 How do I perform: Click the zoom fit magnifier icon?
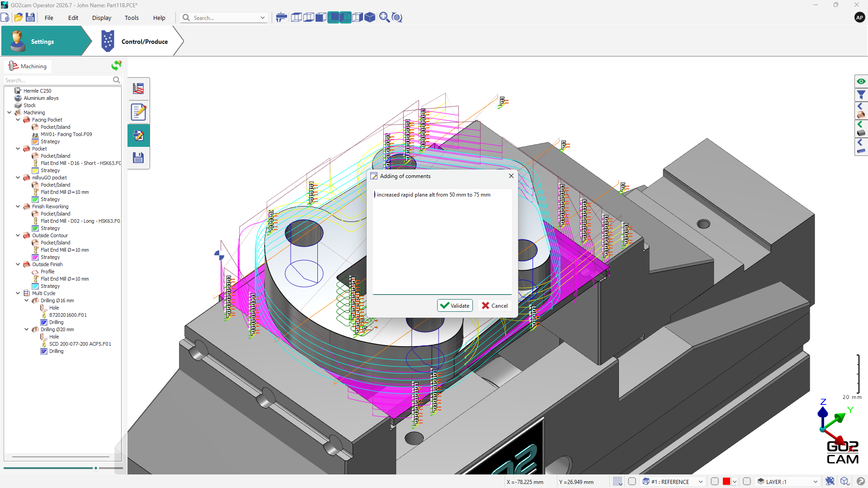pyautogui.click(x=384, y=18)
